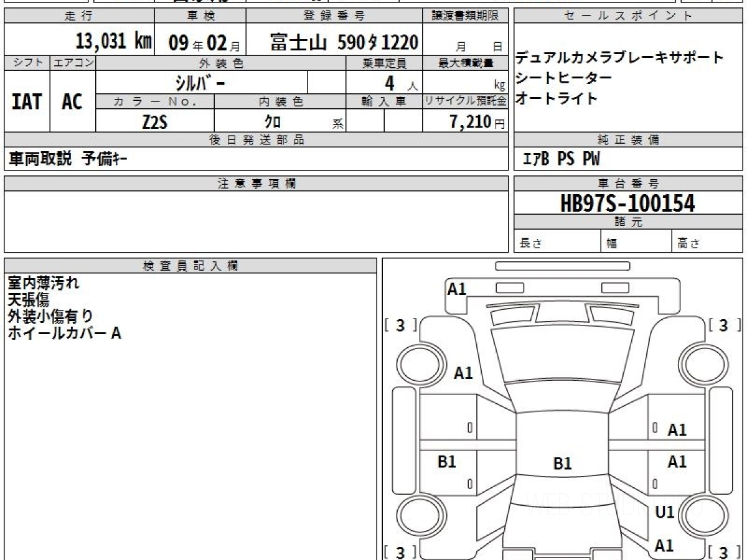The image size is (747, 560).
Task: Click the B1 mark on the car roof
Action: point(562,464)
